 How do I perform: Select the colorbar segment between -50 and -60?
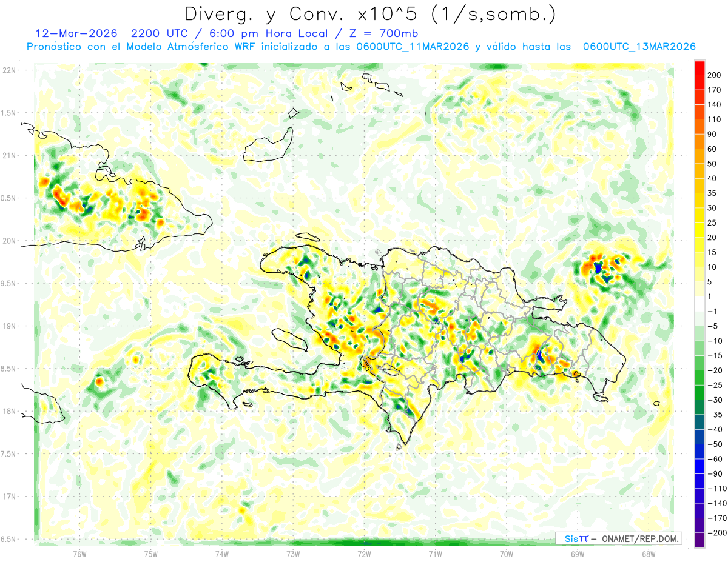coord(699,452)
